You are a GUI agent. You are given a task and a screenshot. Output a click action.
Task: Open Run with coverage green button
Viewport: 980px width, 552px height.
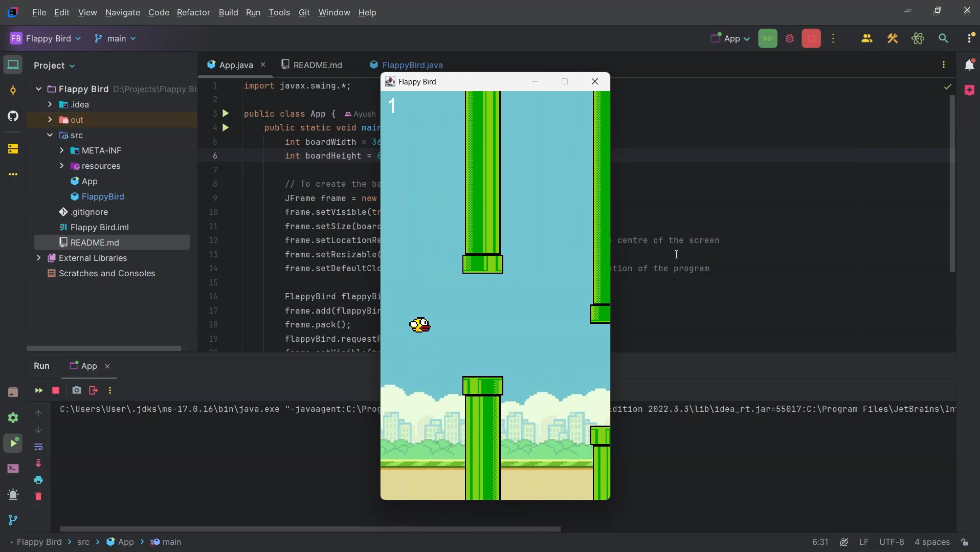coord(768,39)
